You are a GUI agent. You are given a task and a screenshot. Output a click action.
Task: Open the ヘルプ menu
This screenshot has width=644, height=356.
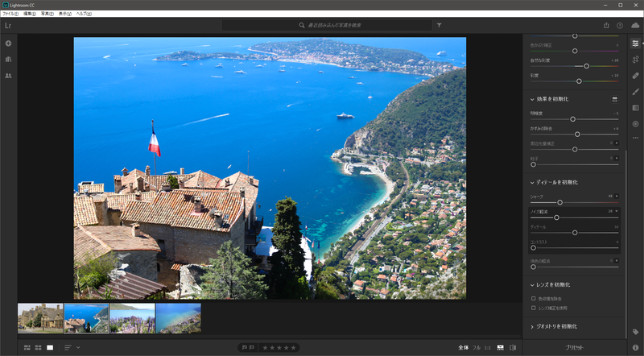[84, 14]
